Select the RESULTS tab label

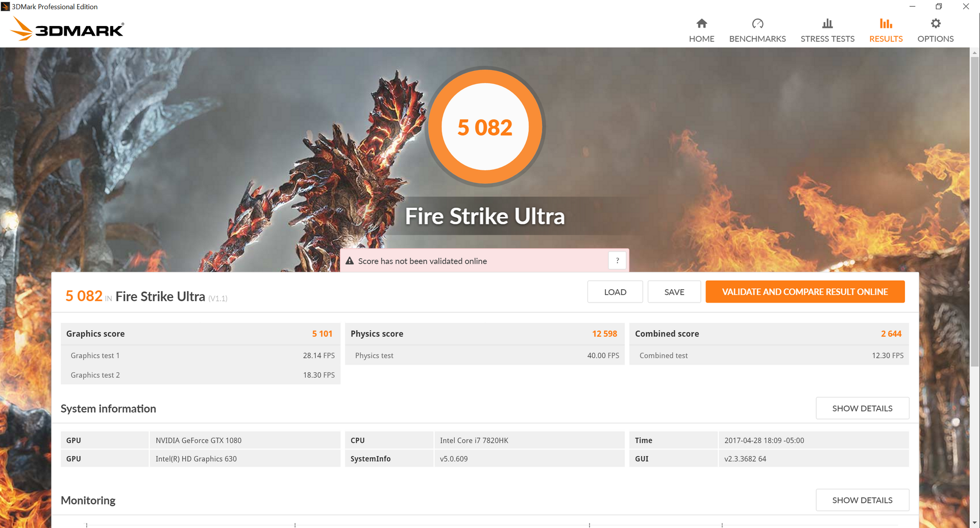click(x=886, y=39)
